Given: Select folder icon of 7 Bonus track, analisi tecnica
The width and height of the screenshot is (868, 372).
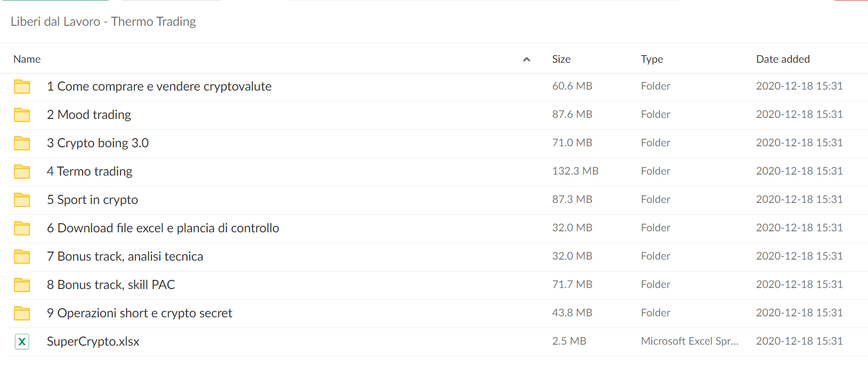Looking at the screenshot, I should [x=22, y=257].
